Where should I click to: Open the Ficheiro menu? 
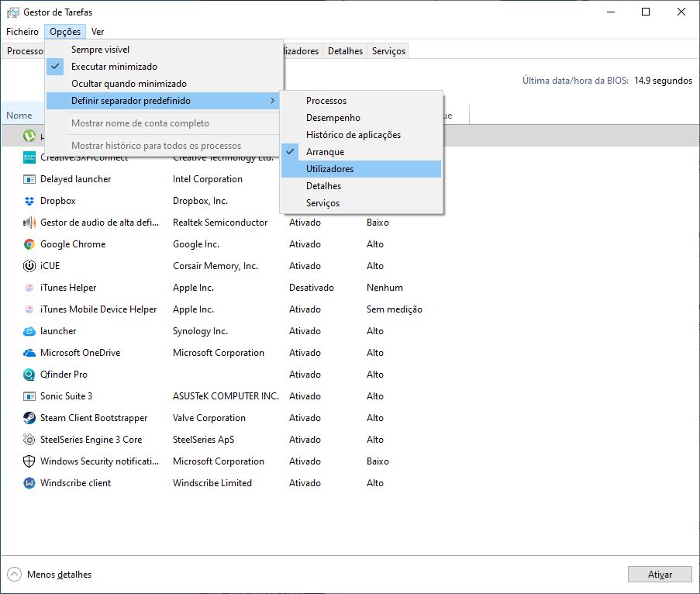(22, 32)
